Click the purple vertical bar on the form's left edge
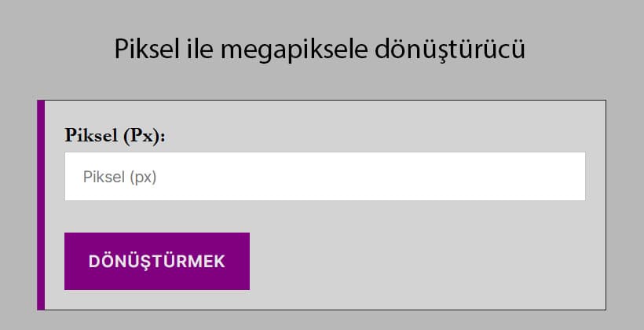 pos(41,205)
